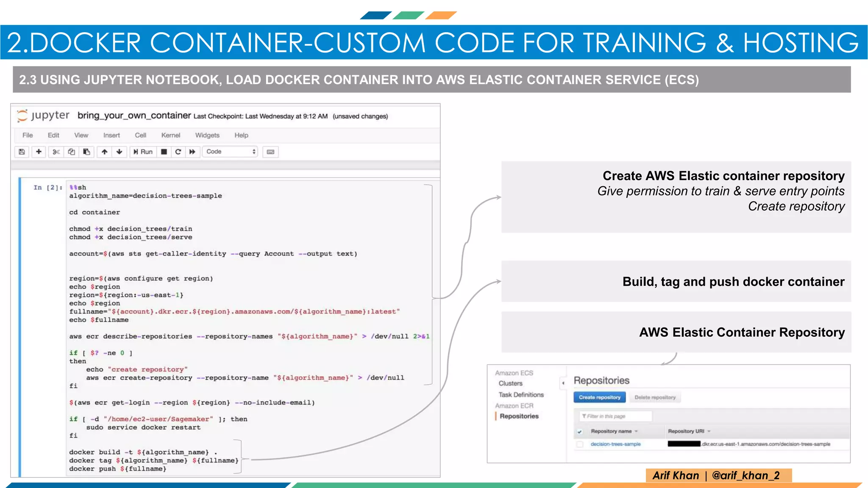
Task: Open the Code cell type dropdown
Action: [x=230, y=152]
